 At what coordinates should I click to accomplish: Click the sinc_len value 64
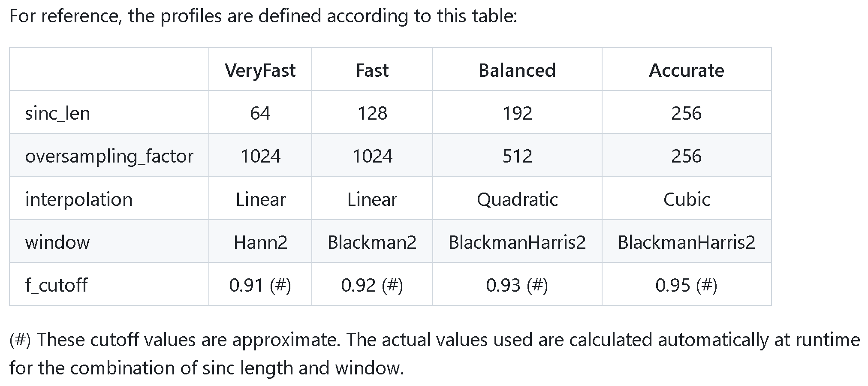[x=260, y=113]
